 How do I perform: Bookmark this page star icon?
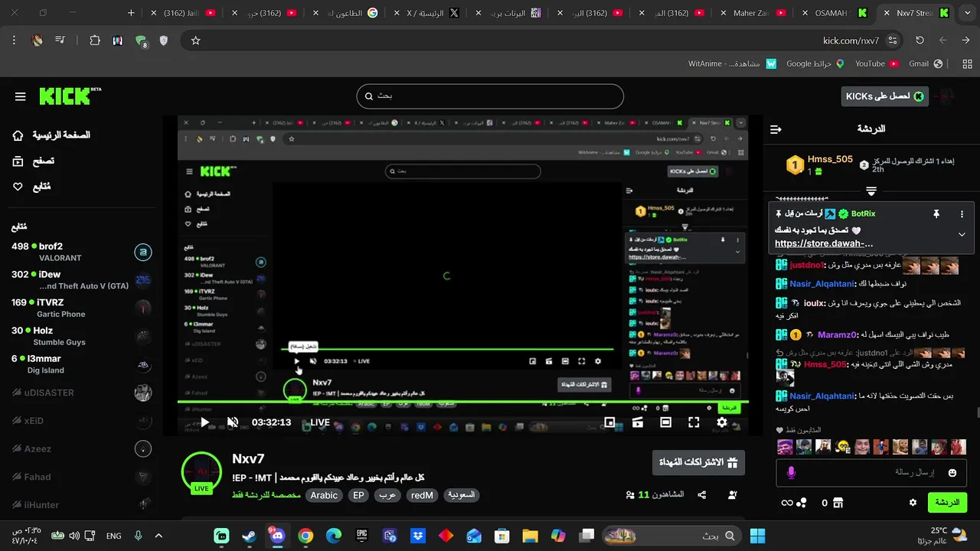(195, 41)
